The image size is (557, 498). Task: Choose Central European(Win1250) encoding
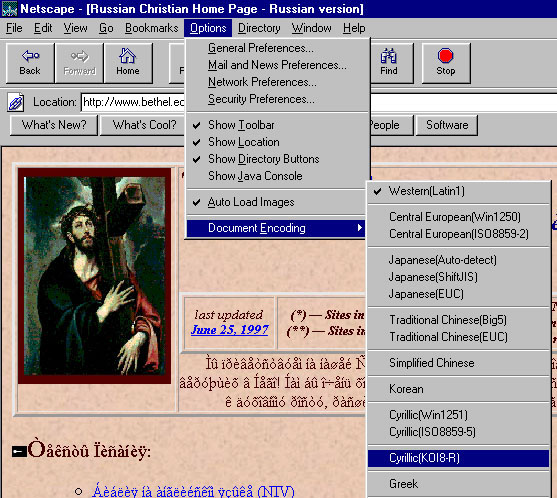459,217
